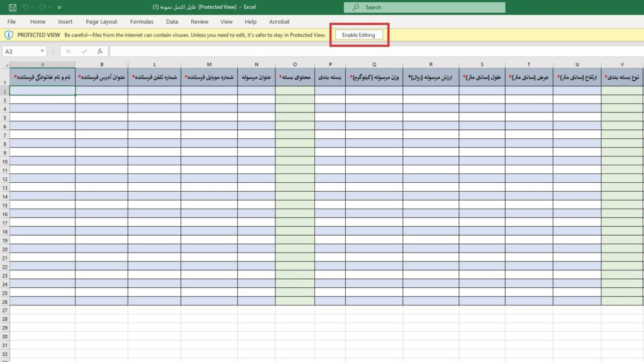This screenshot has height=362, width=644.
Task: Go to the Acrobat tab
Action: (x=279, y=21)
